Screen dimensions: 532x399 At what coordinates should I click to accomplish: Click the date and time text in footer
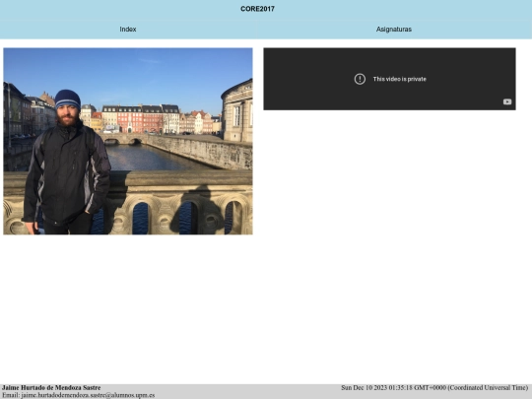(x=434, y=387)
